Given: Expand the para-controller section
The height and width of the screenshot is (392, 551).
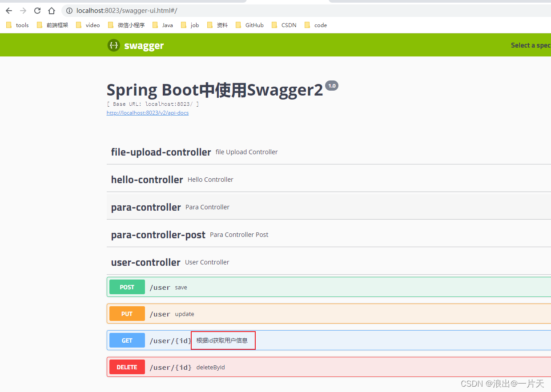Looking at the screenshot, I should (146, 207).
